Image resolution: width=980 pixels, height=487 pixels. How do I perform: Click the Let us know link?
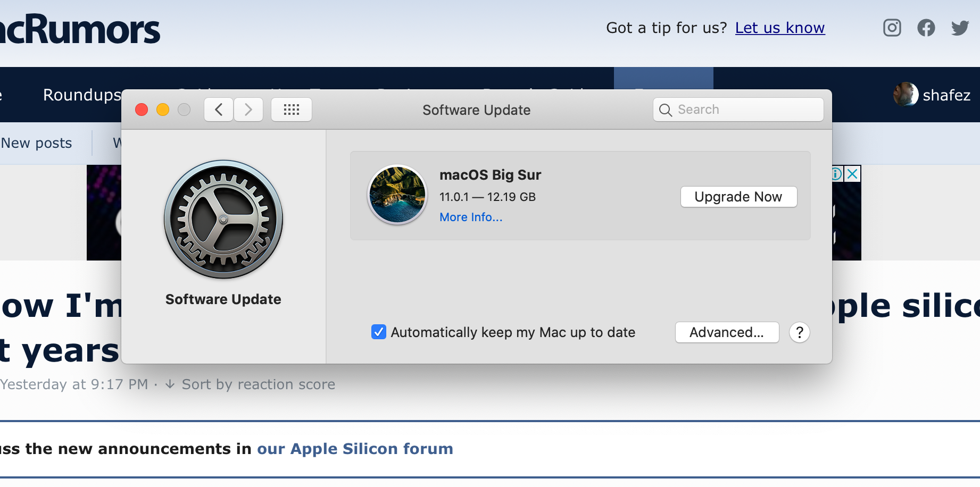(x=780, y=28)
